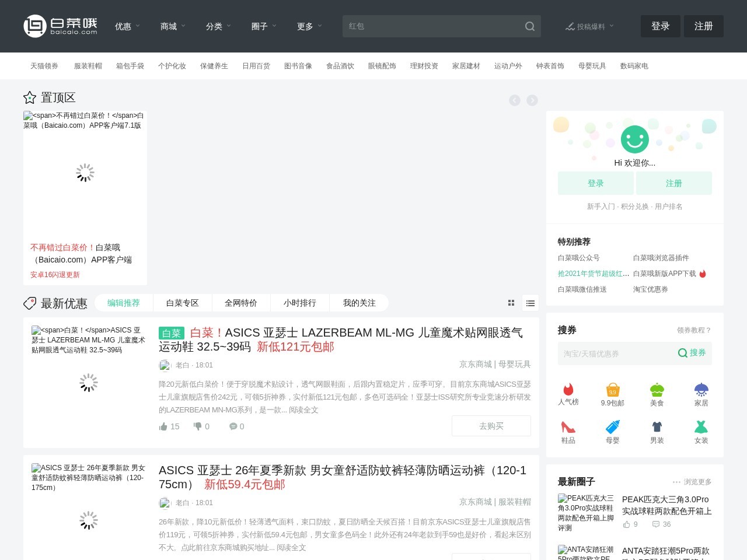Switch to list view layout
Viewport: 747px width, 560px height.
tap(530, 303)
